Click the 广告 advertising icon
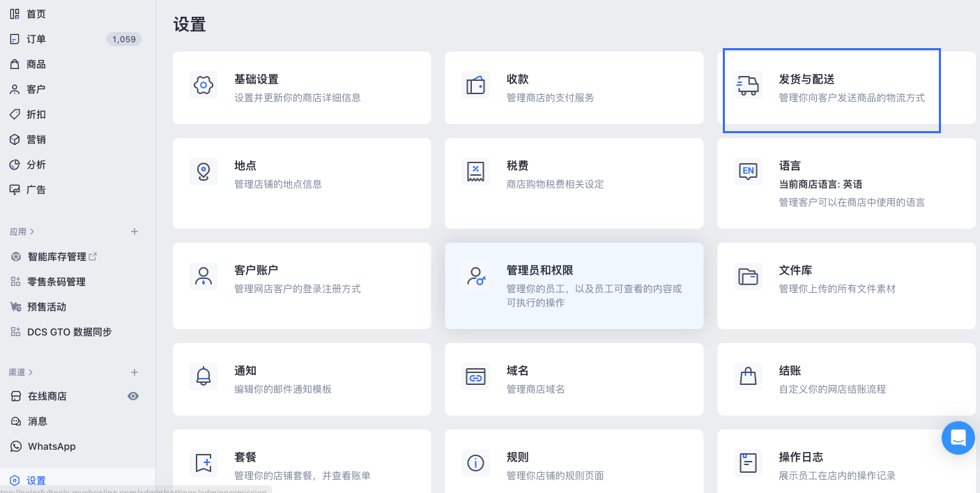Viewport: 980px width, 493px height. (x=15, y=190)
